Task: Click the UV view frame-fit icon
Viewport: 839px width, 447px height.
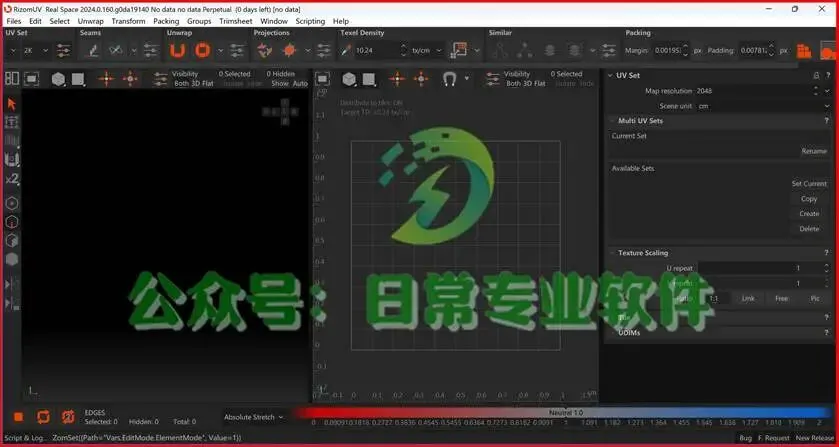Action: [x=322, y=79]
